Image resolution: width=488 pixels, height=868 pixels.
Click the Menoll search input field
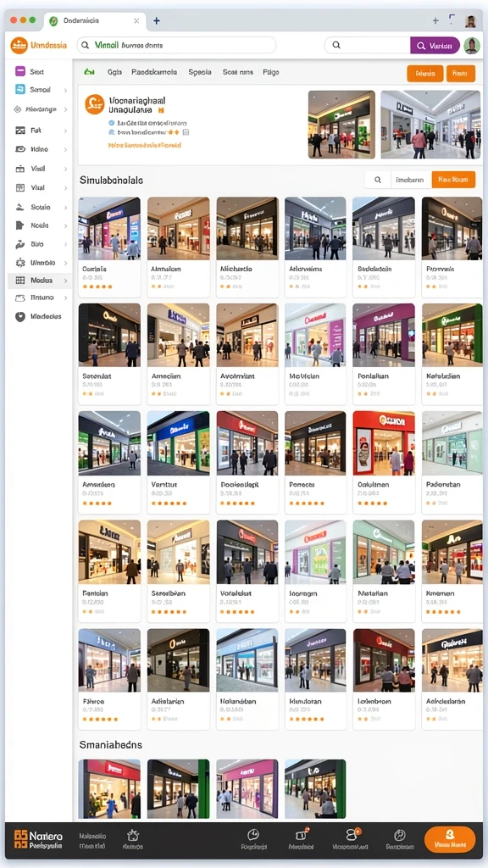(x=176, y=46)
